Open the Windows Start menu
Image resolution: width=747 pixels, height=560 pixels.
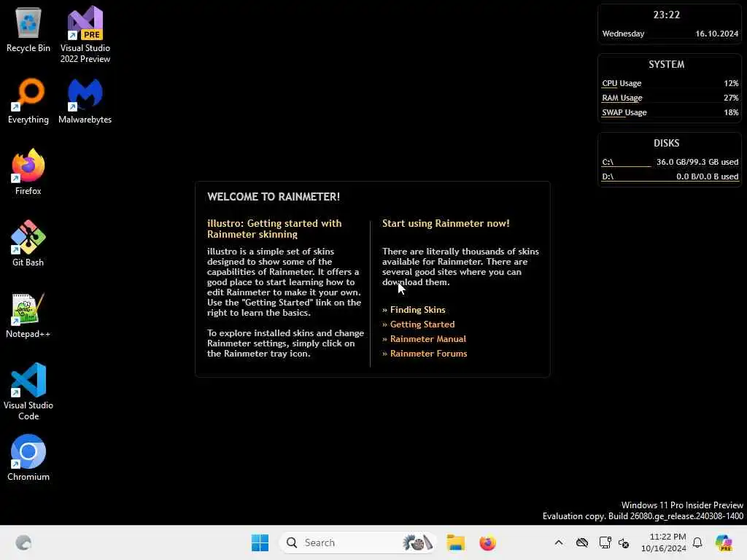pos(260,542)
